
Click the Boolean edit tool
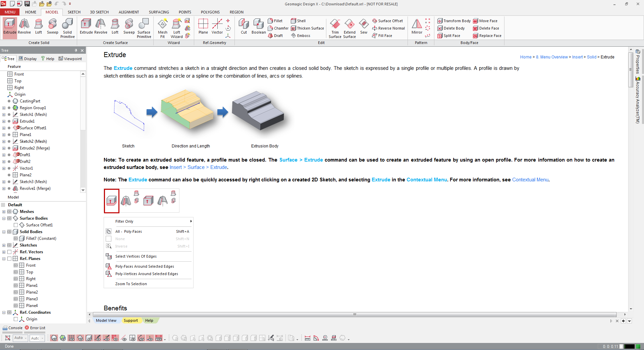(258, 27)
